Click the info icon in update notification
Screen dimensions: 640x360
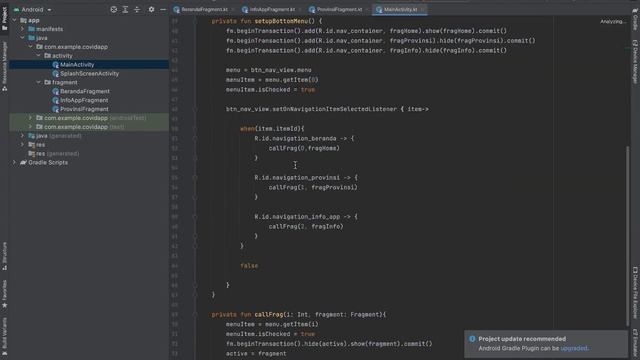tap(472, 339)
